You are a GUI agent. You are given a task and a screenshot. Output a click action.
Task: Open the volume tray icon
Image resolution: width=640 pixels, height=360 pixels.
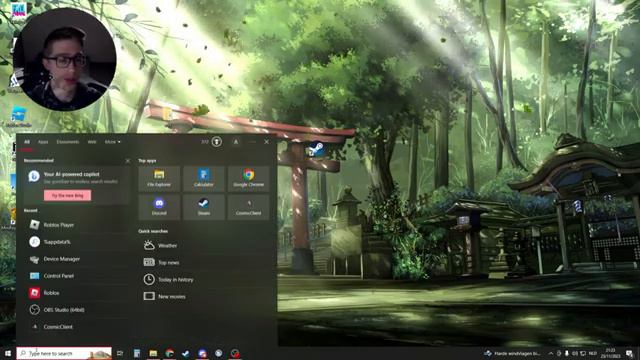coord(575,353)
